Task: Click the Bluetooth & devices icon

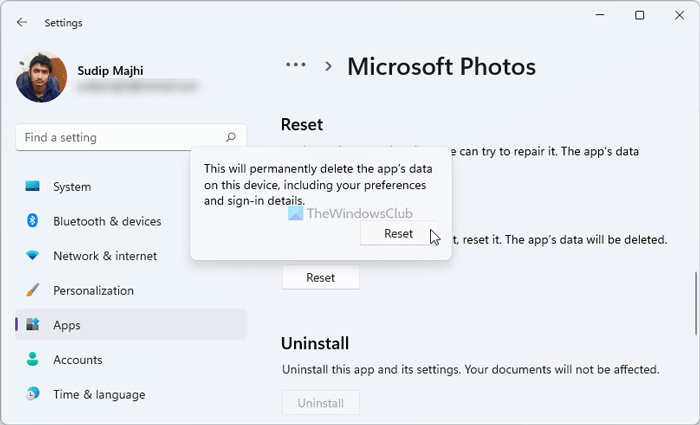Action: click(x=33, y=221)
